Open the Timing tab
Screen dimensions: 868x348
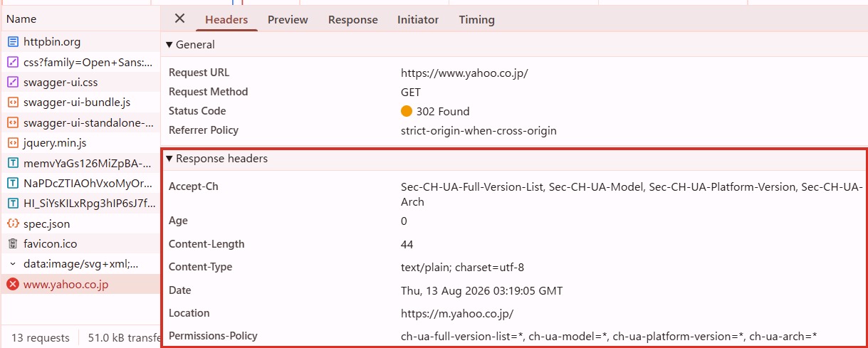(x=476, y=20)
